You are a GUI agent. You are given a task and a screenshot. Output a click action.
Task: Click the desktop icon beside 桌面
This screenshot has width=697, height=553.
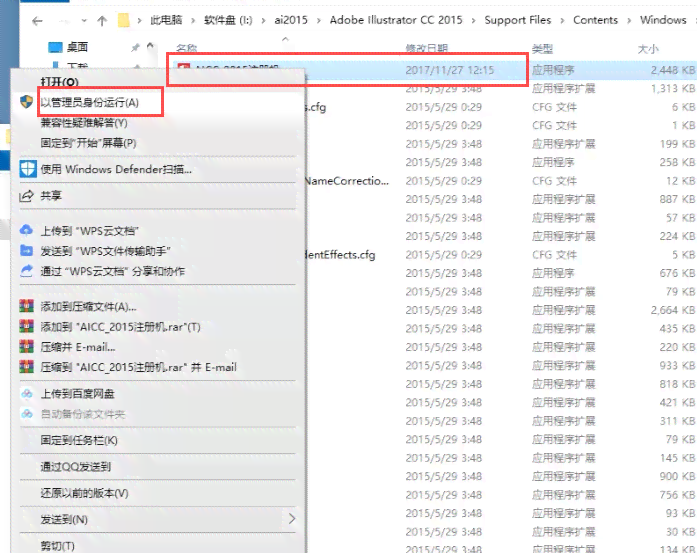pos(55,47)
